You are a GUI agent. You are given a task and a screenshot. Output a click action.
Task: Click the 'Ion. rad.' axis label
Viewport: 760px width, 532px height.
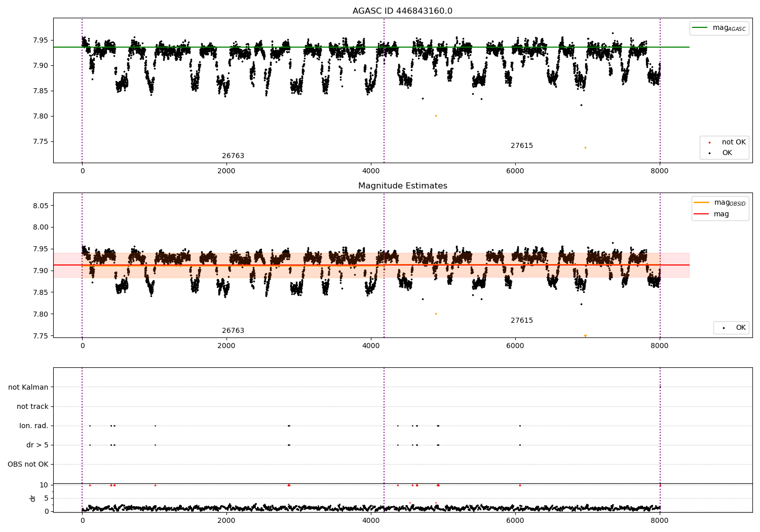(x=34, y=426)
